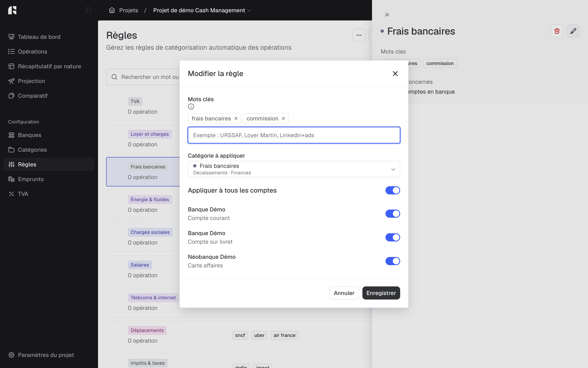Open Catégories configuration
This screenshot has width=588, height=368.
click(49, 150)
